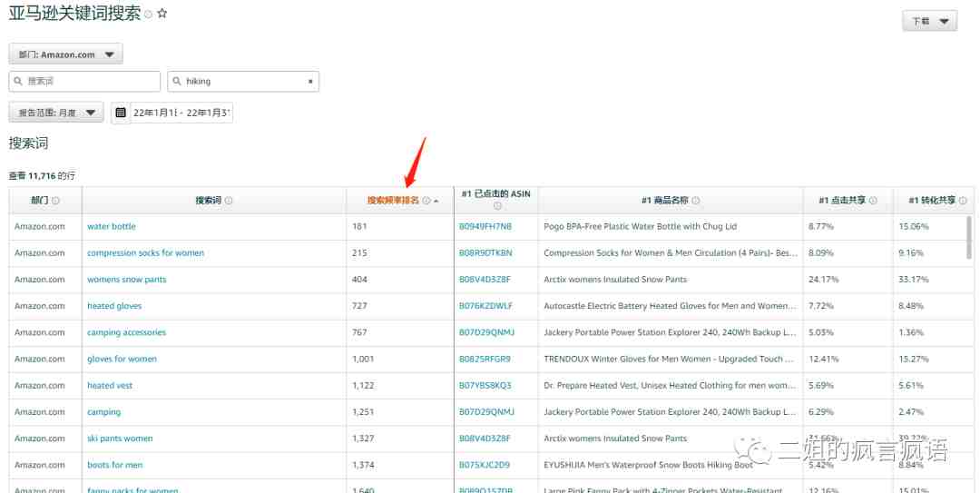Image resolution: width=980 pixels, height=493 pixels.
Task: Click the empty search term input field
Action: click(84, 82)
